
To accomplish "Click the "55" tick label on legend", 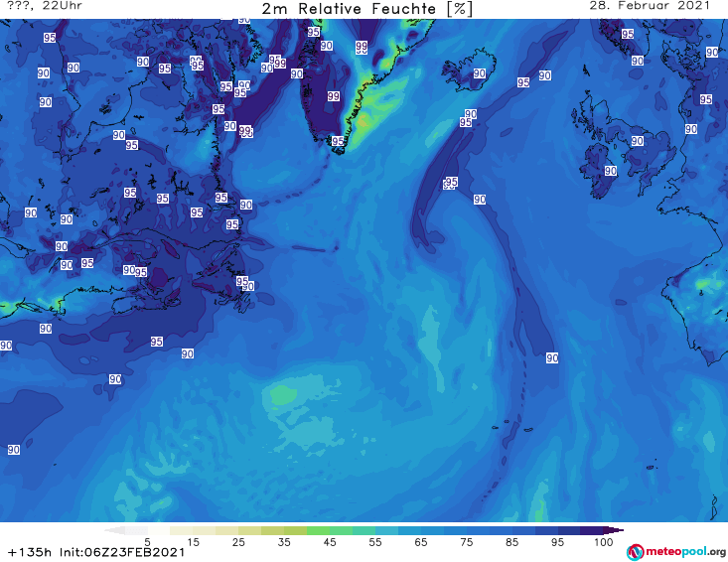I will (374, 542).
